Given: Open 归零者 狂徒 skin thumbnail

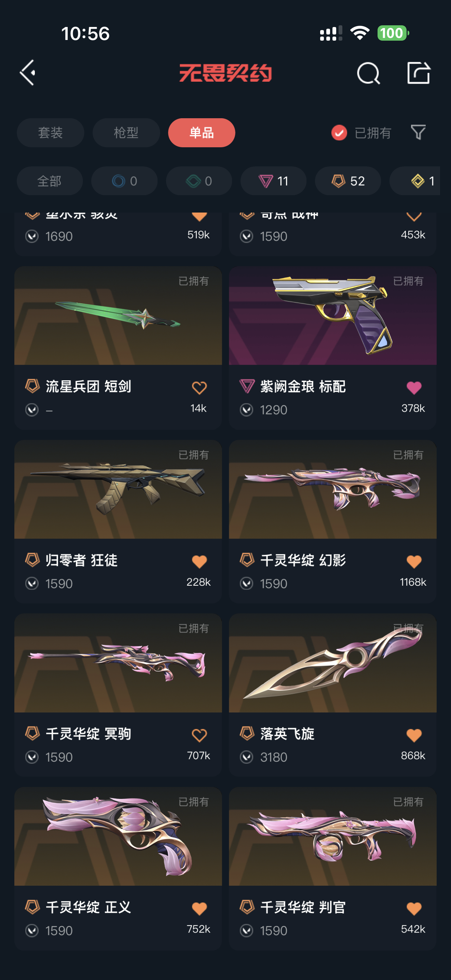Looking at the screenshot, I should coord(118,489).
